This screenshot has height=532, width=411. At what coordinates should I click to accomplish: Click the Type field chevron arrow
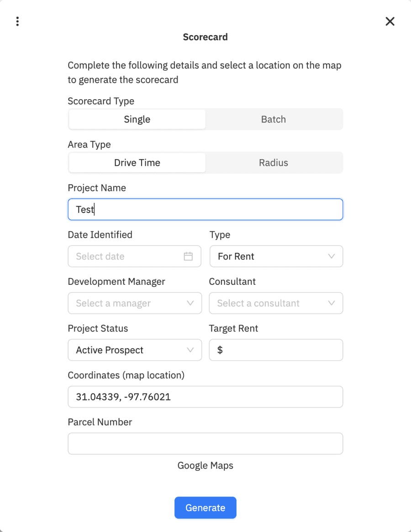point(331,256)
